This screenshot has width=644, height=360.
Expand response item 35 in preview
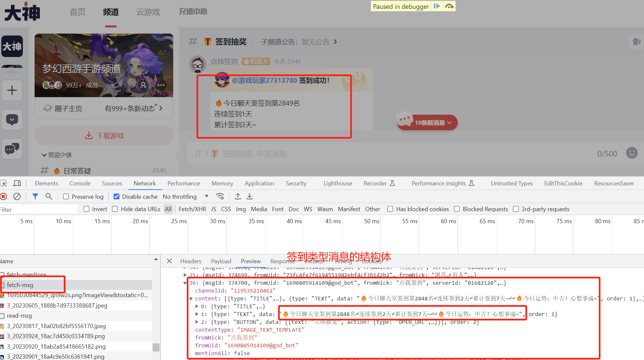coord(185,275)
